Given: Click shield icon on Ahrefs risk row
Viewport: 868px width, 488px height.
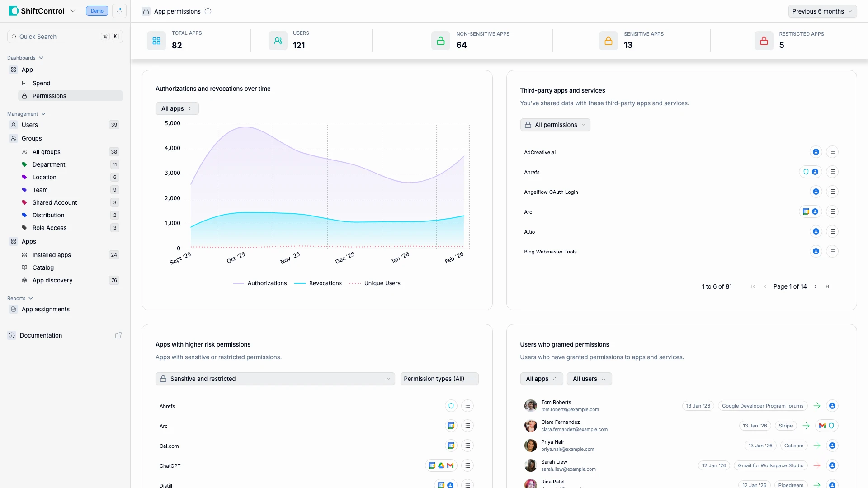Looking at the screenshot, I should (x=451, y=406).
